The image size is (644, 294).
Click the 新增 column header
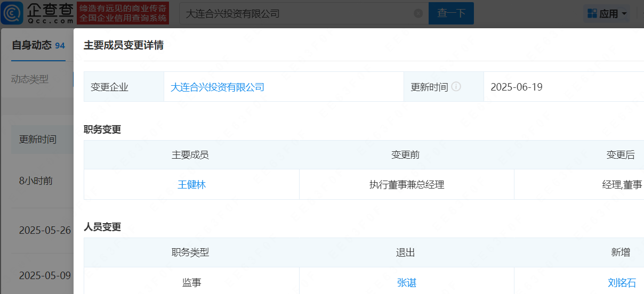[621, 252]
